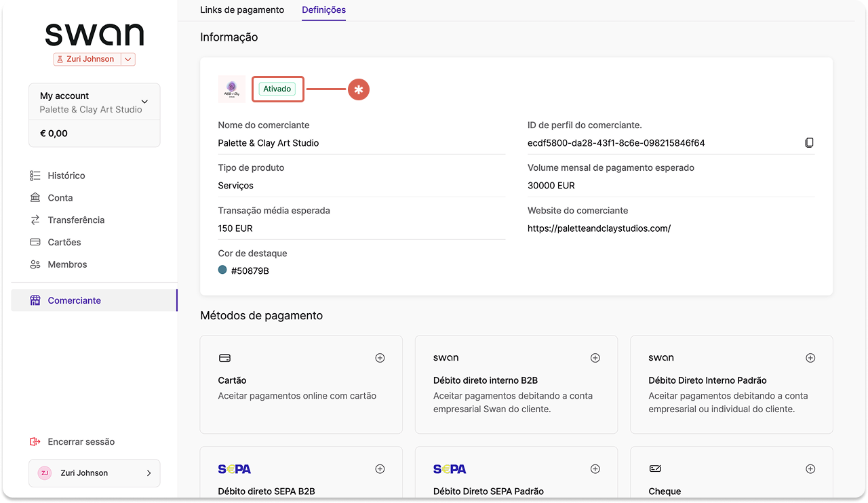Open Conta in the sidebar

[60, 198]
